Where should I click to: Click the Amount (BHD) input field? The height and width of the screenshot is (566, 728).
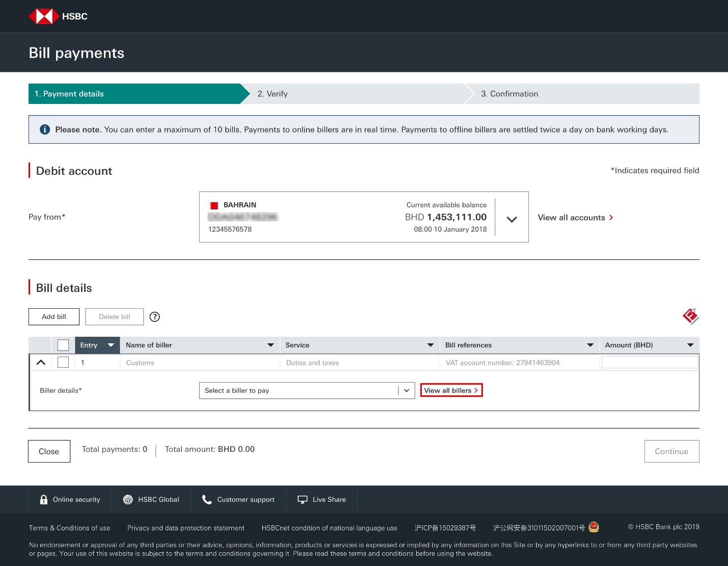(x=650, y=363)
